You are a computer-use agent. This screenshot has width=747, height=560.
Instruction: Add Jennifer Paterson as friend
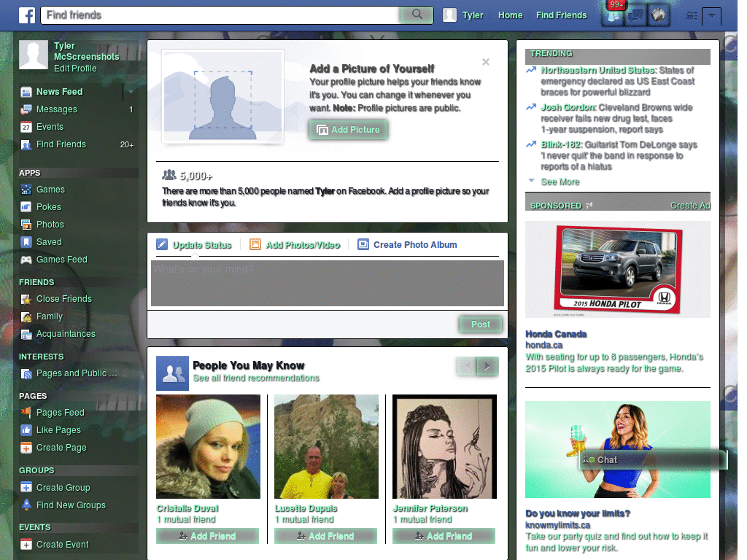444,536
